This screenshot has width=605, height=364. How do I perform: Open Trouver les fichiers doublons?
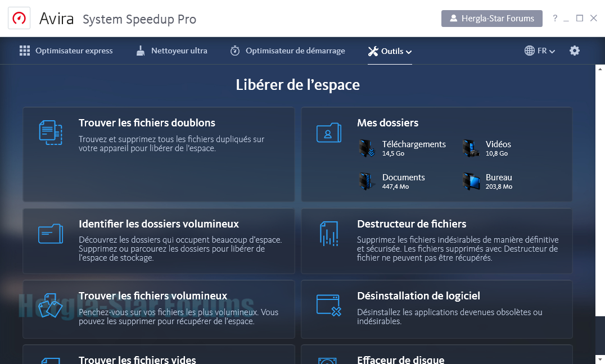(x=159, y=154)
